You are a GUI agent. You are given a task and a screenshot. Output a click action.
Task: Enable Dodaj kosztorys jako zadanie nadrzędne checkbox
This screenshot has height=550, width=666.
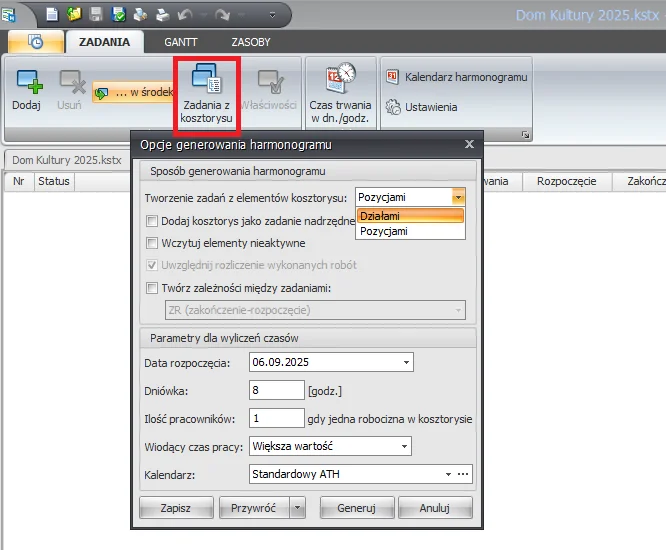tap(152, 221)
